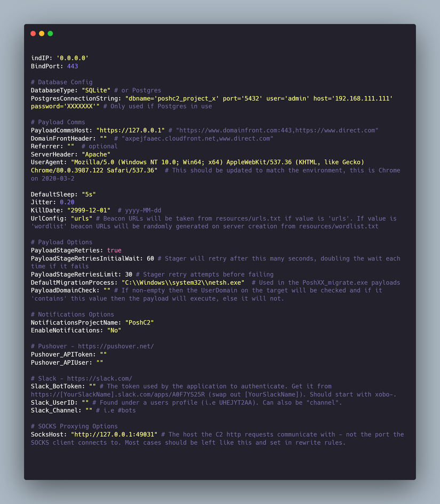Select the "SQLite" DatabaseType value
The height and width of the screenshot is (504, 440).
click(96, 90)
